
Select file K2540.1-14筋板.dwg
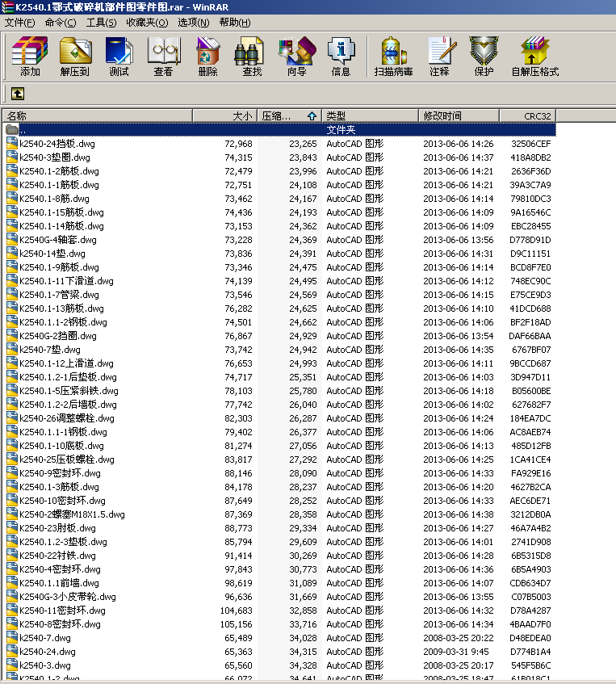click(61, 226)
